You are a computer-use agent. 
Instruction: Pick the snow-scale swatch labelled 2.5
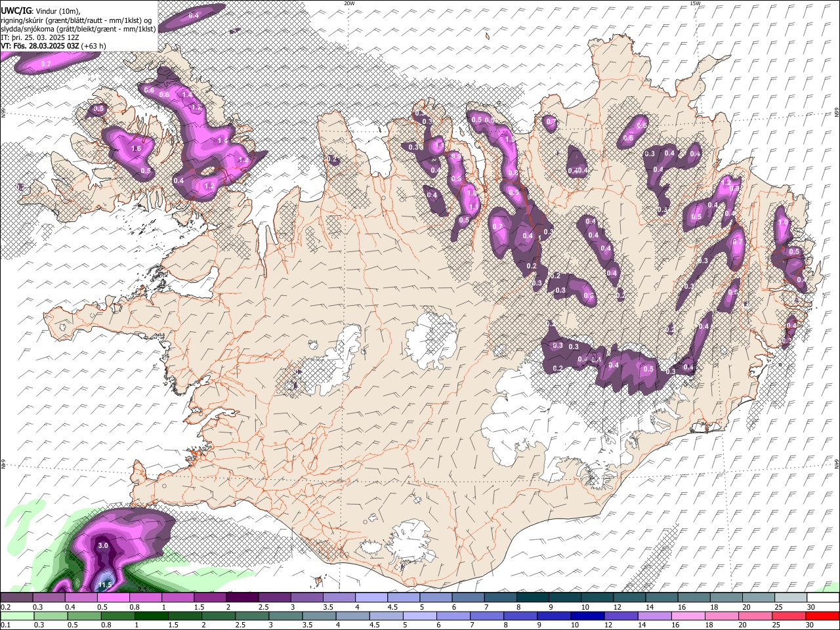pyautogui.click(x=274, y=598)
